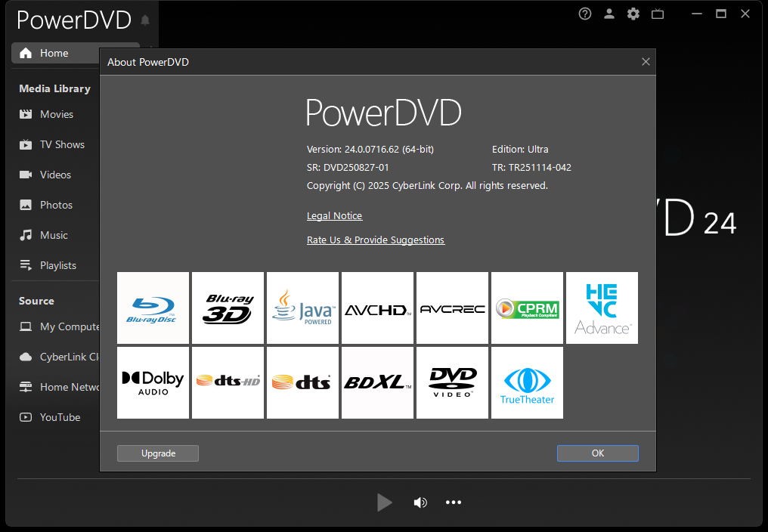
Task: Open the more options three-dot menu
Action: pos(454,502)
